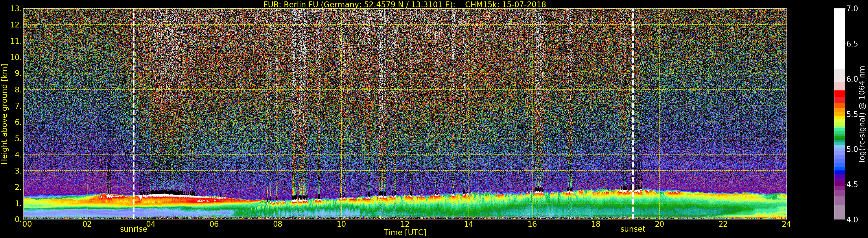The image size is (868, 238).
Task: Click the plot title FUB: Berlin FU CHM15k 15-07-2018
Action: click(405, 4)
